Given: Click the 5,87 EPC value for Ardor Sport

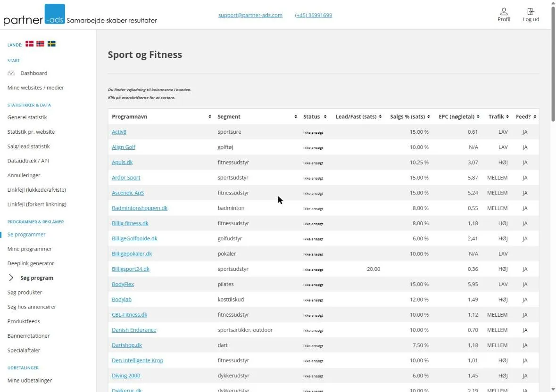Looking at the screenshot, I should 473,178.
